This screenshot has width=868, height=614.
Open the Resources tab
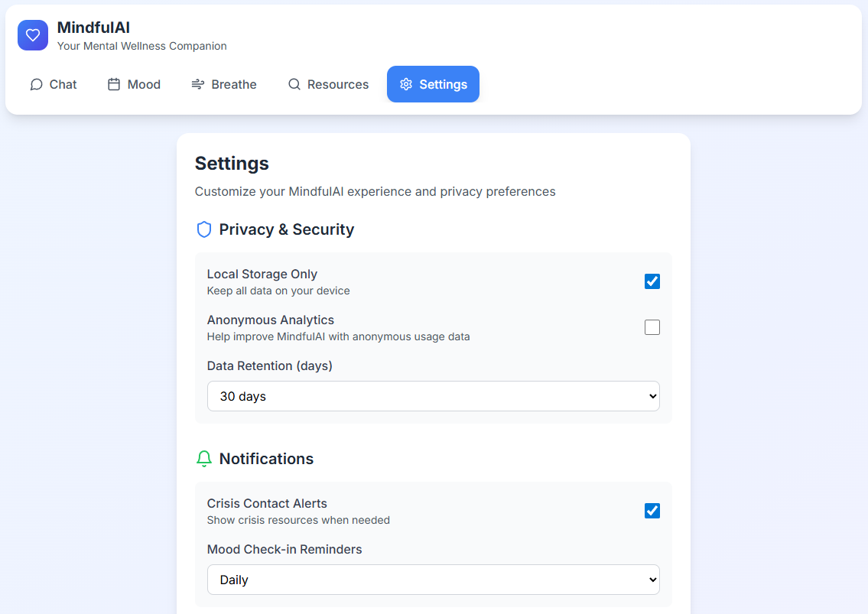[328, 84]
